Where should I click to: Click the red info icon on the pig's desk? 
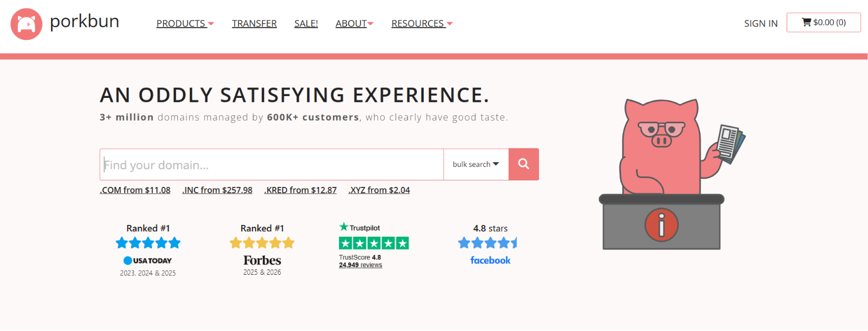pyautogui.click(x=661, y=224)
